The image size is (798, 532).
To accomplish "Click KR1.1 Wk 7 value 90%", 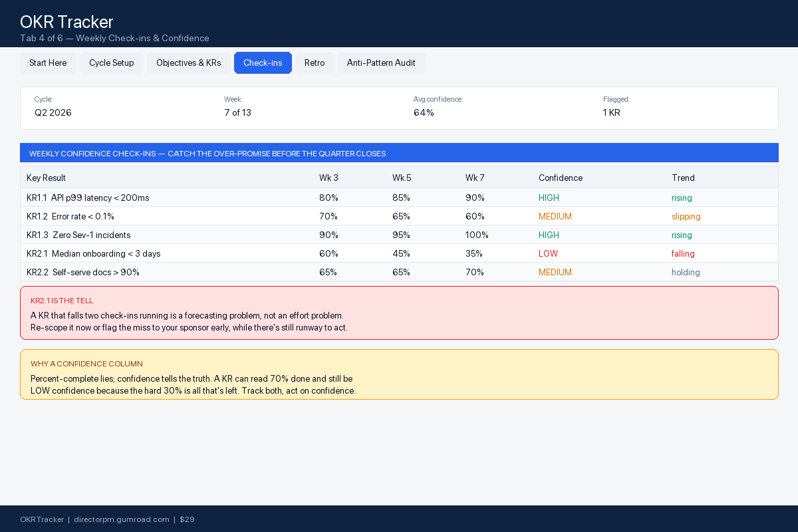I will pos(475,198).
